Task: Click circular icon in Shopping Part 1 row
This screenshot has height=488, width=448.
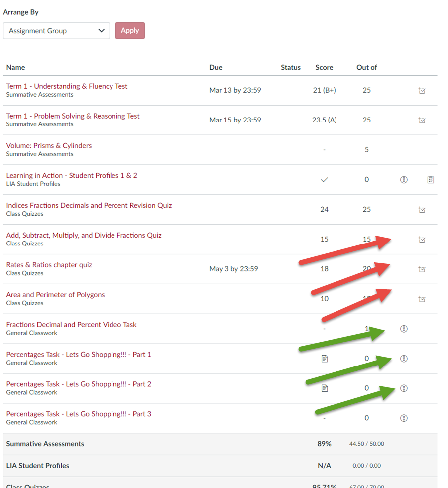Action: click(404, 359)
